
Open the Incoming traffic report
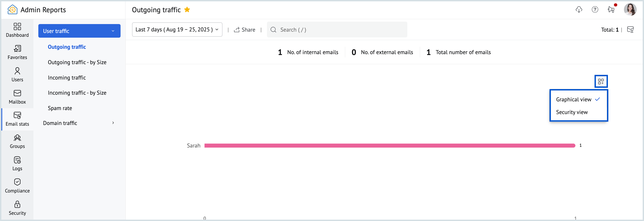tap(66, 78)
